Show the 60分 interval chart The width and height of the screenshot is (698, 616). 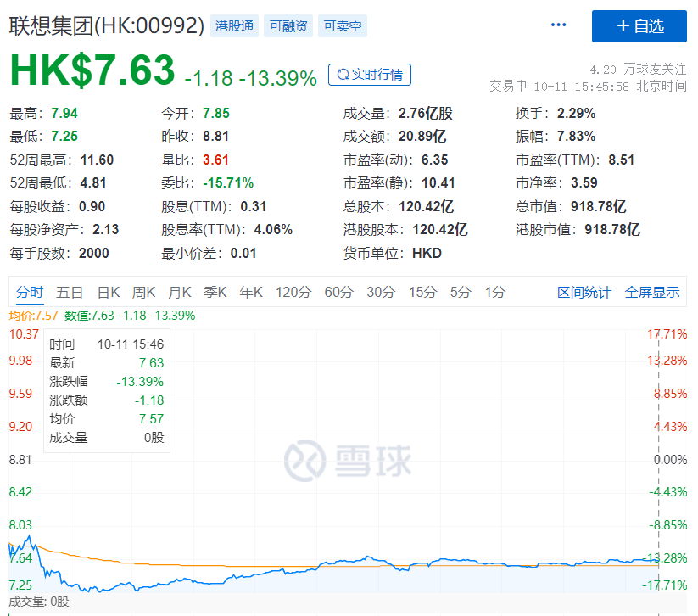pos(338,293)
